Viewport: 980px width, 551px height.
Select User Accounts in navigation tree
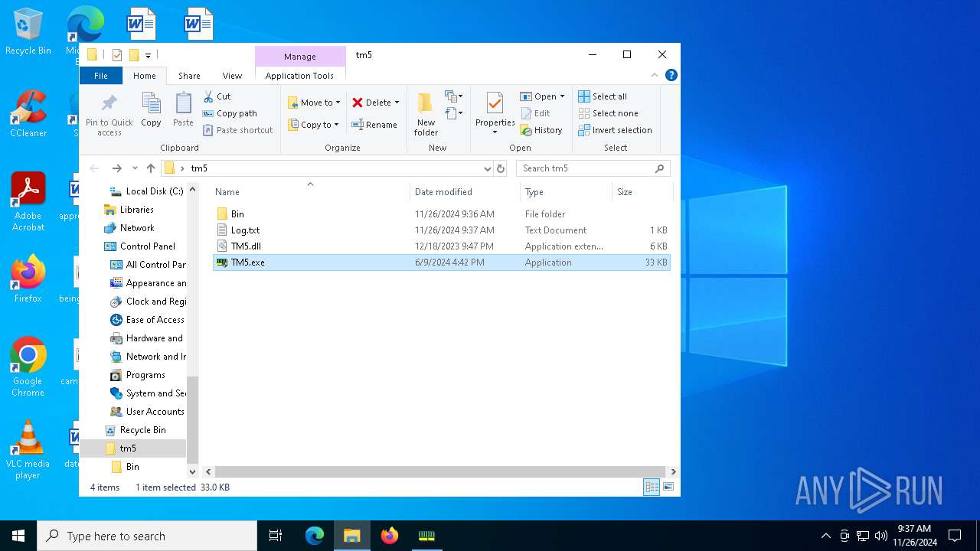[x=147, y=412]
